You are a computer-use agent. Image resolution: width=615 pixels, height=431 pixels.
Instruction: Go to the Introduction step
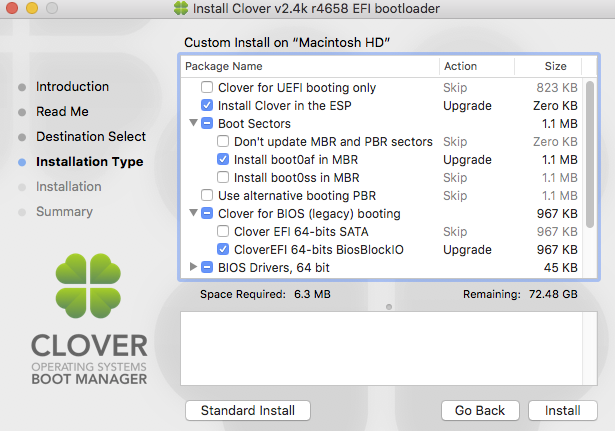tap(72, 87)
